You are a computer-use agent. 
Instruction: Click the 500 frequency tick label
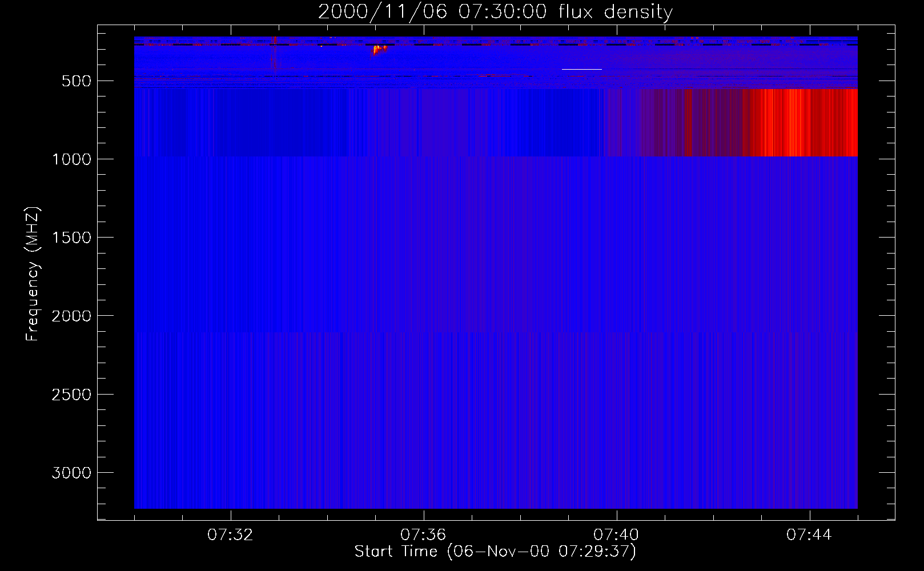tap(77, 81)
